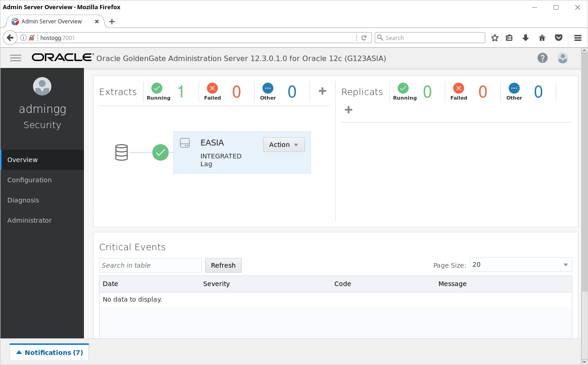This screenshot has height=365, width=588.
Task: Click the site information icon in address bar
Action: (x=23, y=38)
